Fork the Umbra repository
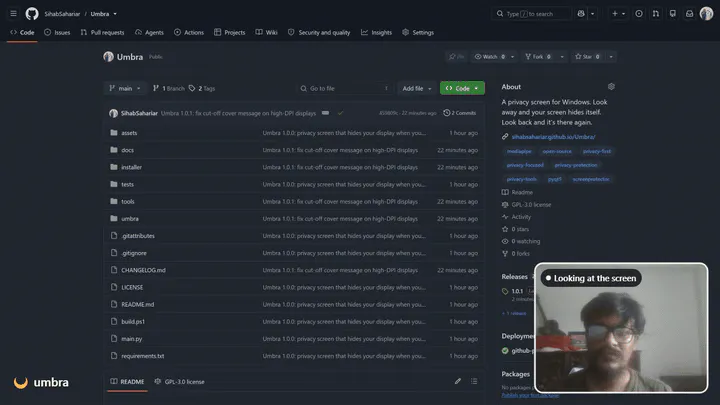This screenshot has height=405, width=720. click(538, 56)
